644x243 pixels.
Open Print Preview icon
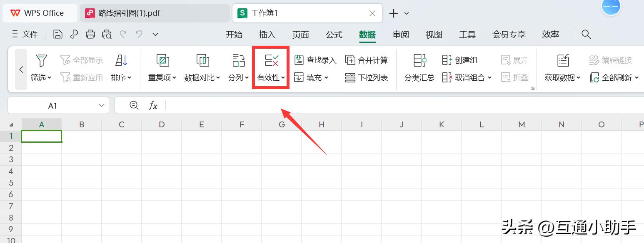coord(107,35)
